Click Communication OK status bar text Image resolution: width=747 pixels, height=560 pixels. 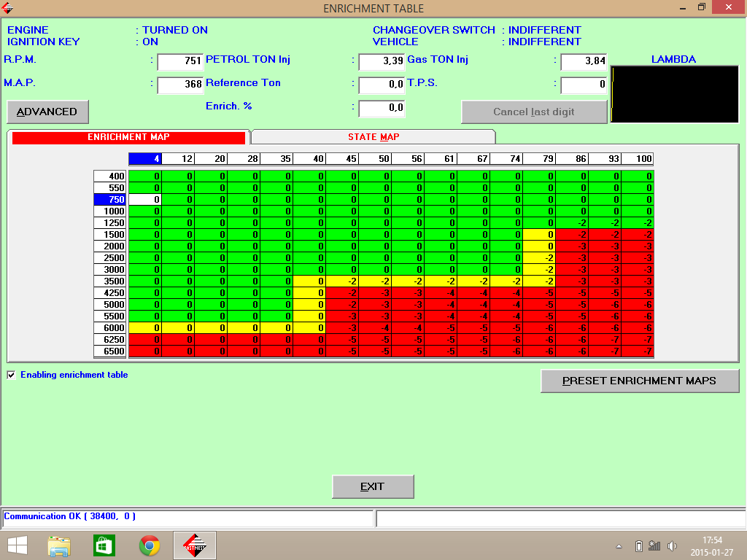69,516
